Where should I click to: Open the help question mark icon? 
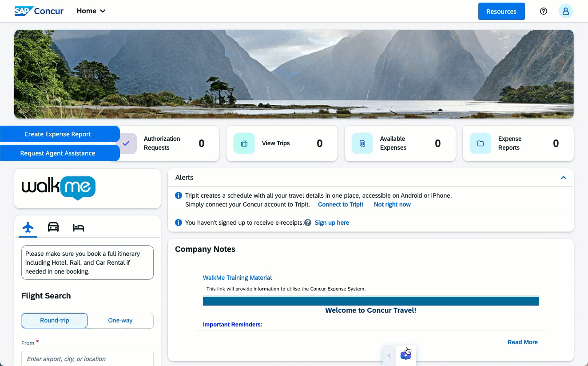[x=544, y=11]
